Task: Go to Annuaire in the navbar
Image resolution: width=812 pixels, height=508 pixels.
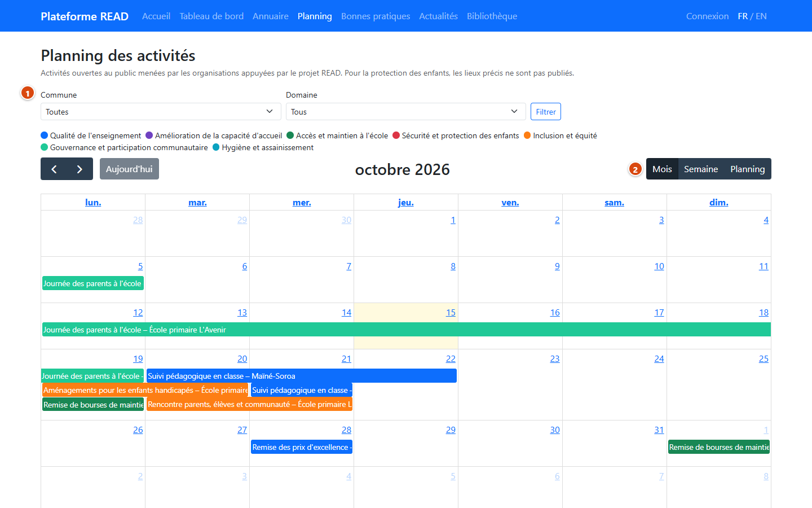Action: (x=271, y=16)
